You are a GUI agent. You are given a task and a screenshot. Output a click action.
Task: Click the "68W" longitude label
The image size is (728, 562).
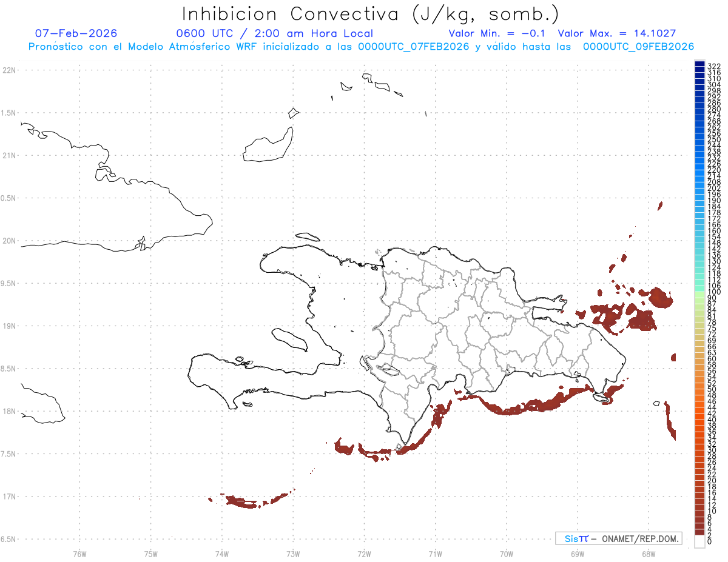pyautogui.click(x=649, y=554)
